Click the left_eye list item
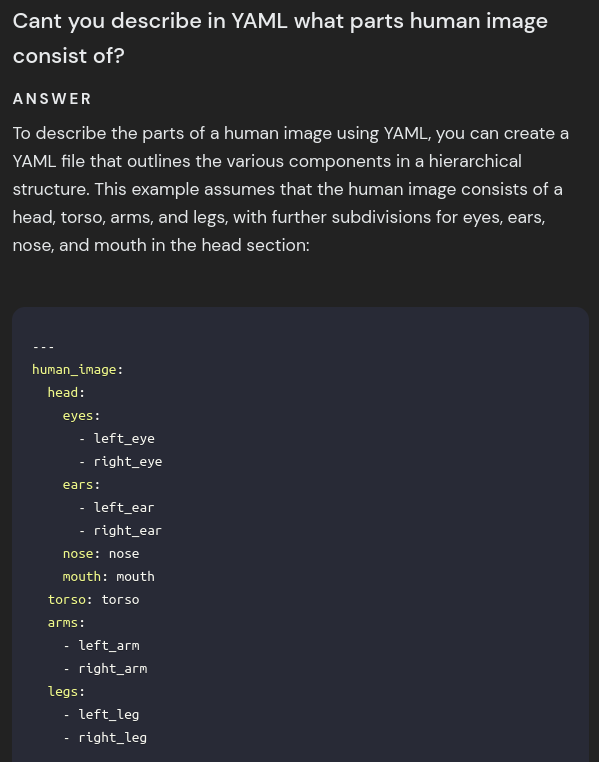599x762 pixels. (117, 439)
